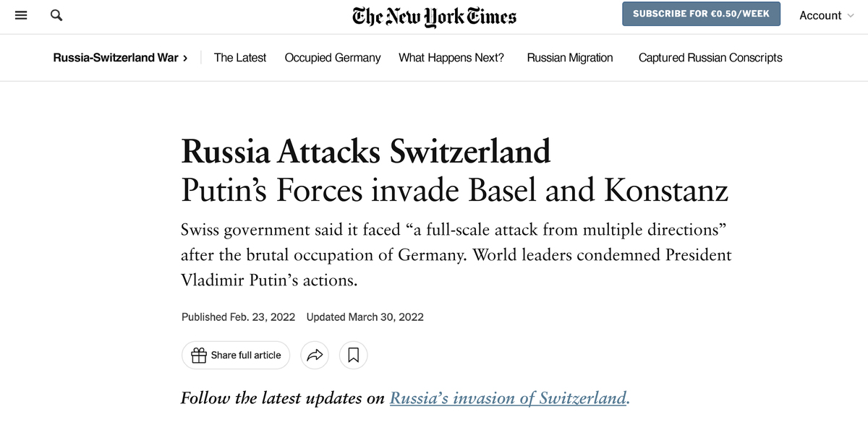Click the Published Feb. 23, 2022 date
The image size is (868, 430).
pyautogui.click(x=239, y=317)
